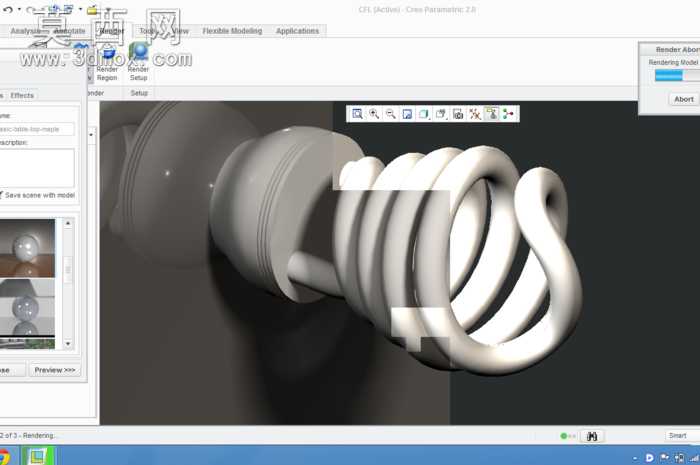Open the Analysis ribbon tab
Viewport: 700px width, 465px height.
(27, 31)
